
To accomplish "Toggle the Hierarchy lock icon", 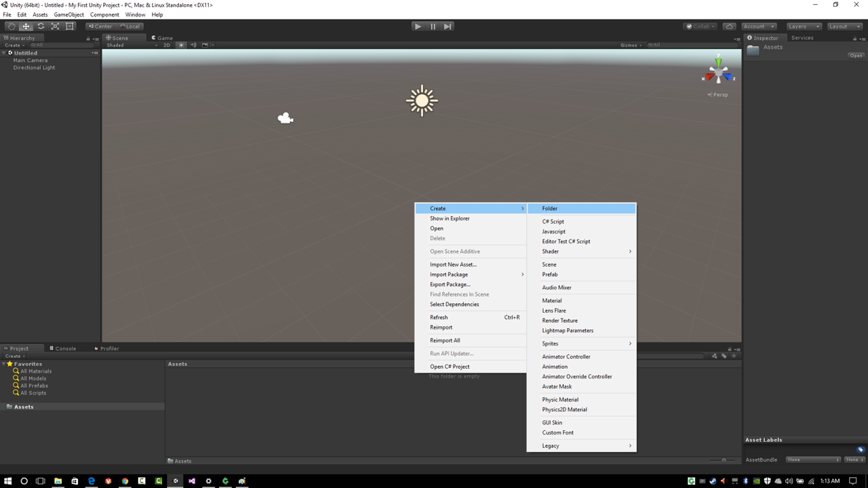I will 88,39.
